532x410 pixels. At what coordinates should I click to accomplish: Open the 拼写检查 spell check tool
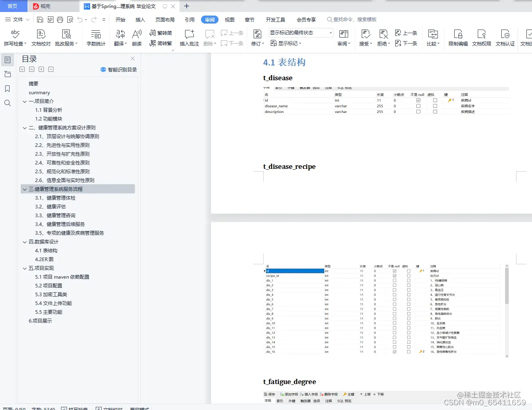tap(15, 38)
